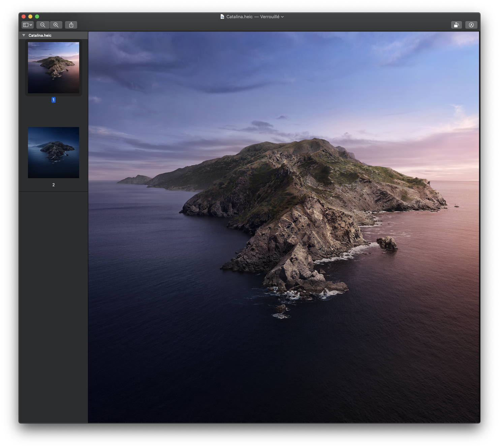Click page label 1 under first thumbnail
This screenshot has width=499, height=448.
54,100
